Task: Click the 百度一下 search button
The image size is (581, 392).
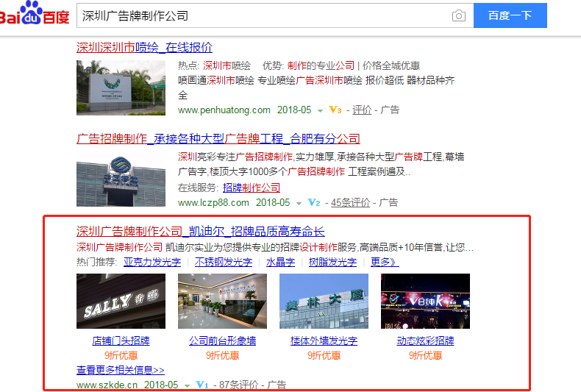Action: click(510, 15)
